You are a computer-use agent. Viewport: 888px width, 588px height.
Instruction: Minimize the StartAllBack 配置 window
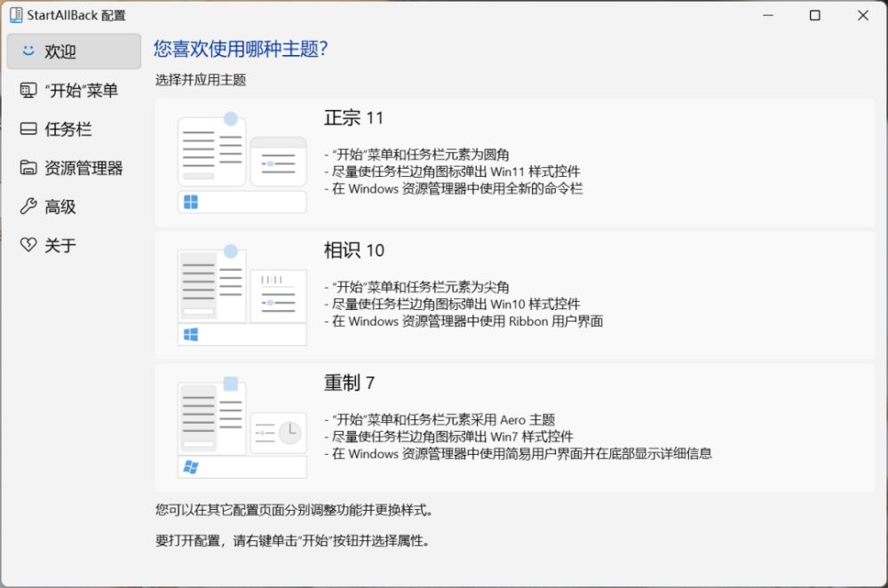(x=768, y=15)
